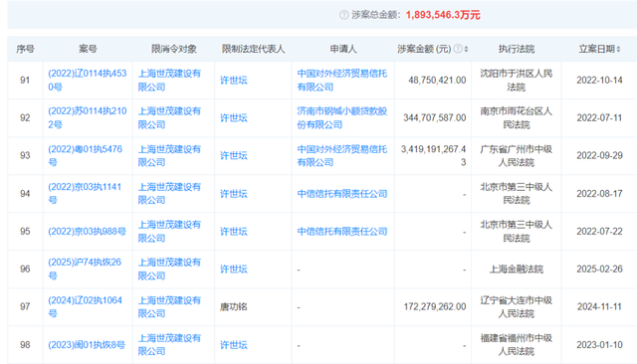This screenshot has height=364, width=637.
Task: Select filing date 2022-08-17
Action: pyautogui.click(x=599, y=194)
